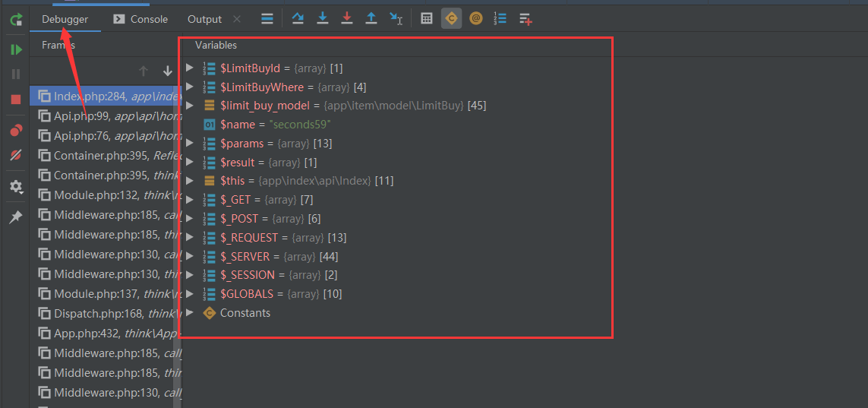Toggle the @ toolbar button
This screenshot has width=868, height=408.
click(475, 18)
